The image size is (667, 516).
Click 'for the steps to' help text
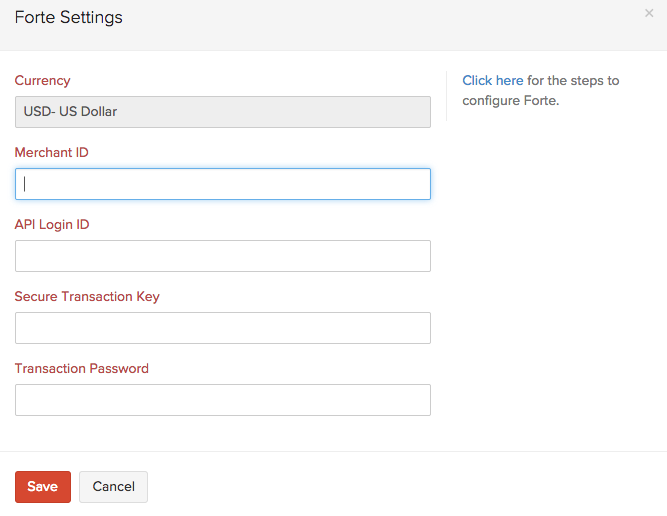(x=573, y=80)
